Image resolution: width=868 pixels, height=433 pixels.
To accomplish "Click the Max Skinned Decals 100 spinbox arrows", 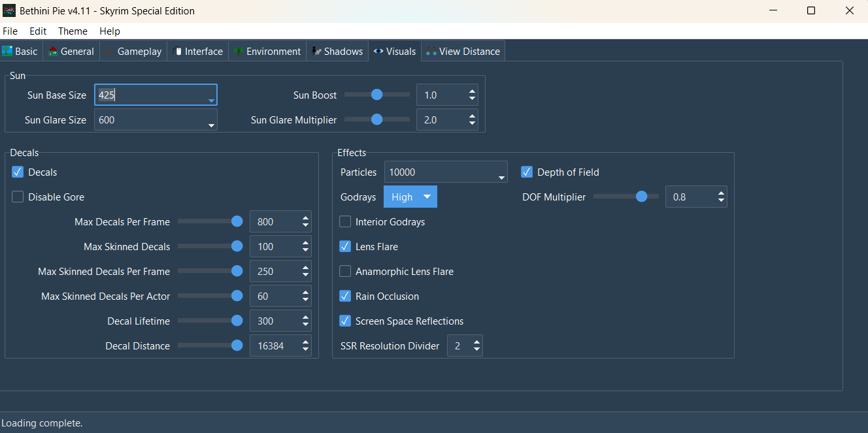I will 305,247.
